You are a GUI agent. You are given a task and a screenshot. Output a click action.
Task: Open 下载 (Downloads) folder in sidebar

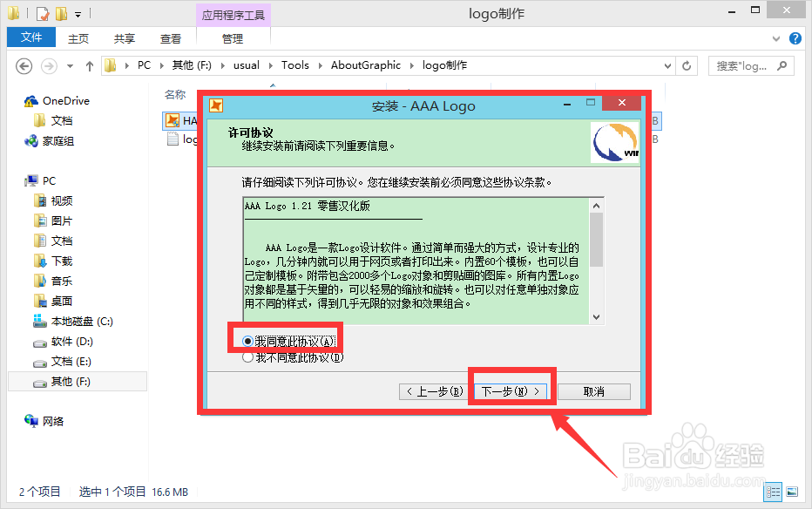(53, 261)
